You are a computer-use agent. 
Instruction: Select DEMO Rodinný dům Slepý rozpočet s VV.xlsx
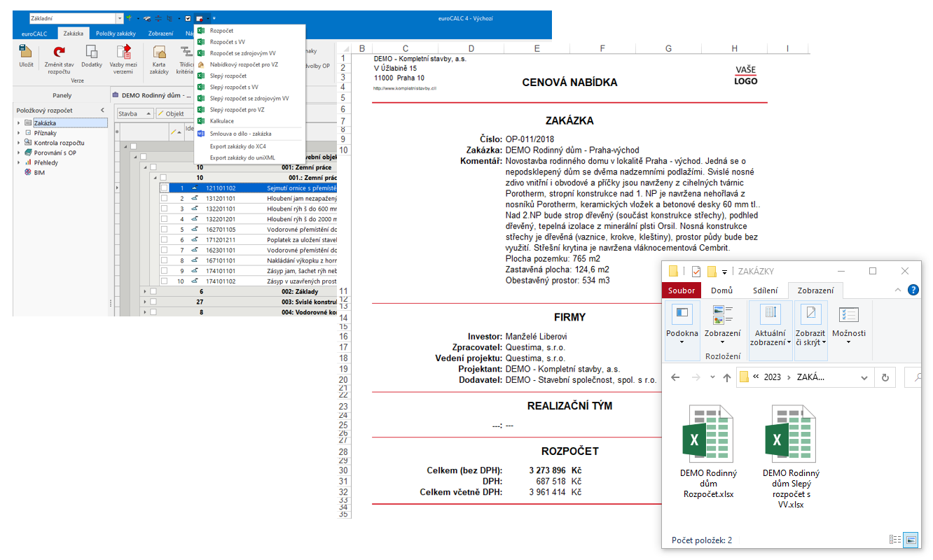tap(791, 456)
